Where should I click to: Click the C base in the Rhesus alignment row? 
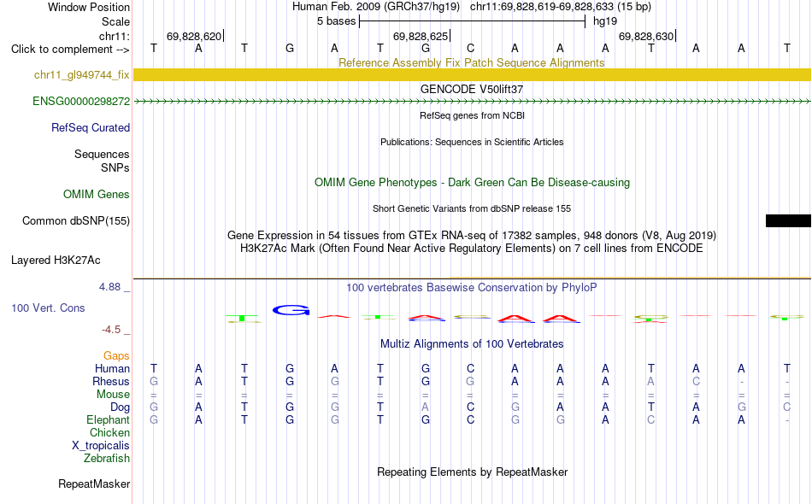[696, 381]
